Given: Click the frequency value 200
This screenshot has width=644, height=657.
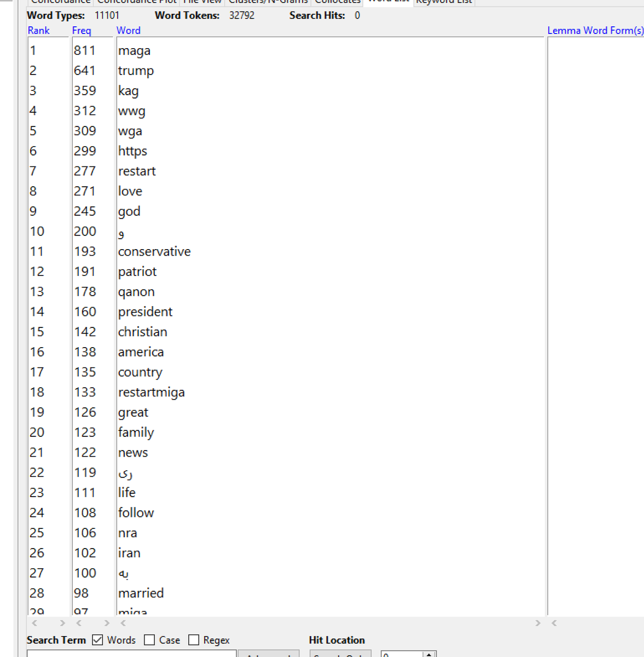Looking at the screenshot, I should pos(85,232).
